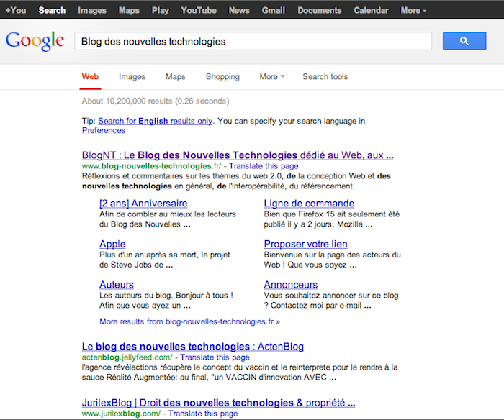
Task: Open +You in top bar
Action: 16,10
